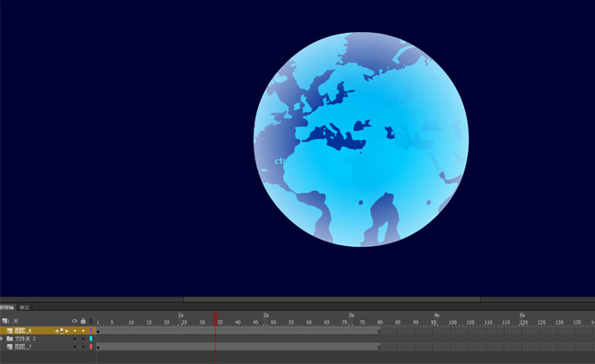Click the camera layer icon beside 关
595x364 pixels.
click(x=5, y=321)
